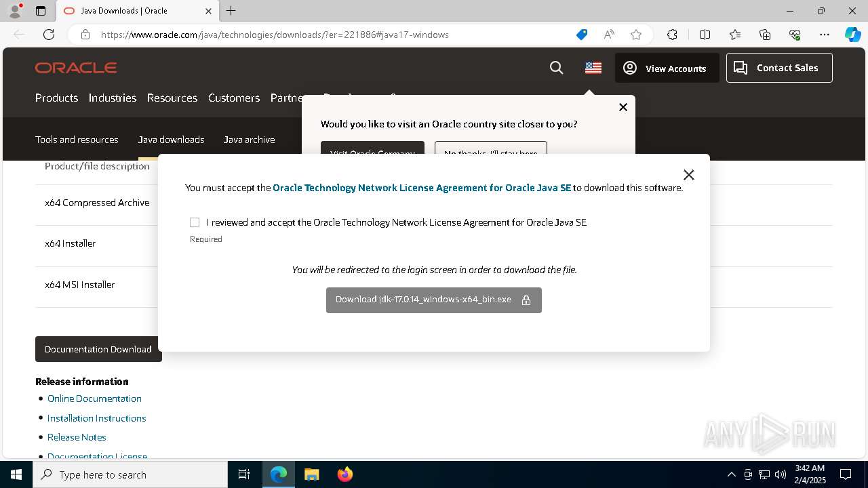This screenshot has height=488, width=868.
Task: Open Edge Settings and more menu
Action: point(825,35)
